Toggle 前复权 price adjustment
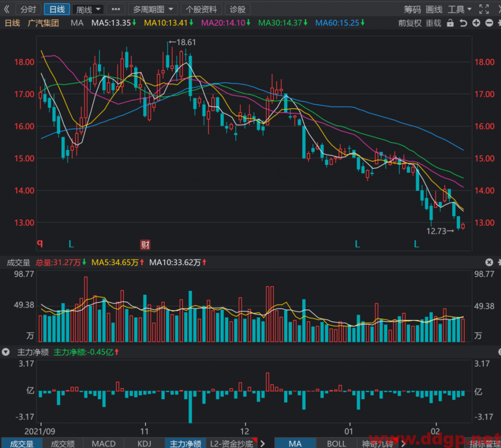This screenshot has height=448, width=501. point(410,23)
